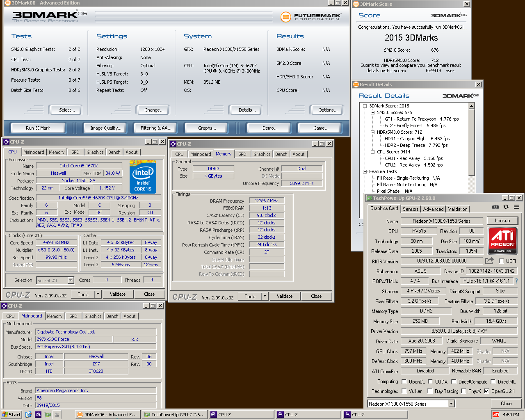The height and width of the screenshot is (420, 525).
Task: Click the Intel inside Core i5 logo
Action: [143, 177]
